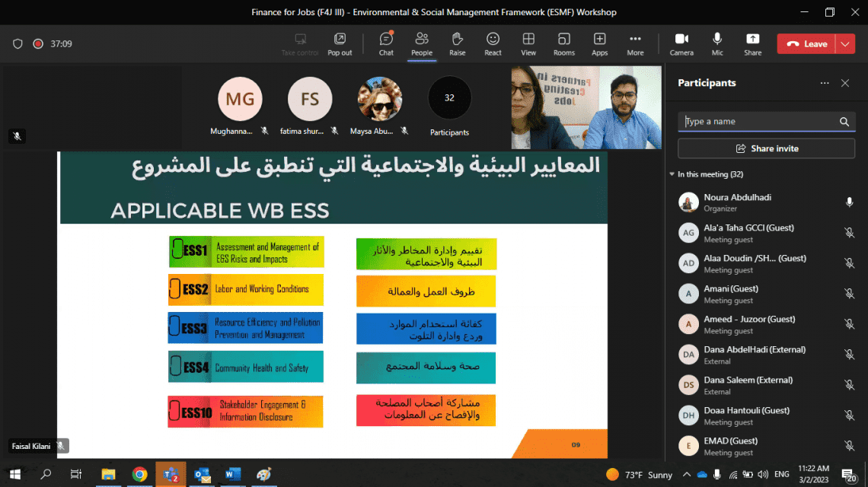Image resolution: width=868 pixels, height=487 pixels.
Task: Open breakout Rooms
Action: click(x=564, y=43)
